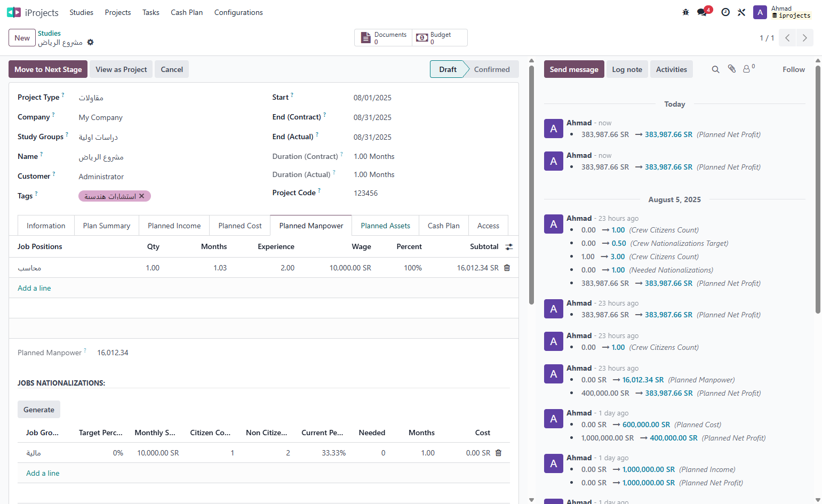Screen dimensions: 822x504
Task: Delete the مالية nationalization row
Action: click(x=499, y=453)
